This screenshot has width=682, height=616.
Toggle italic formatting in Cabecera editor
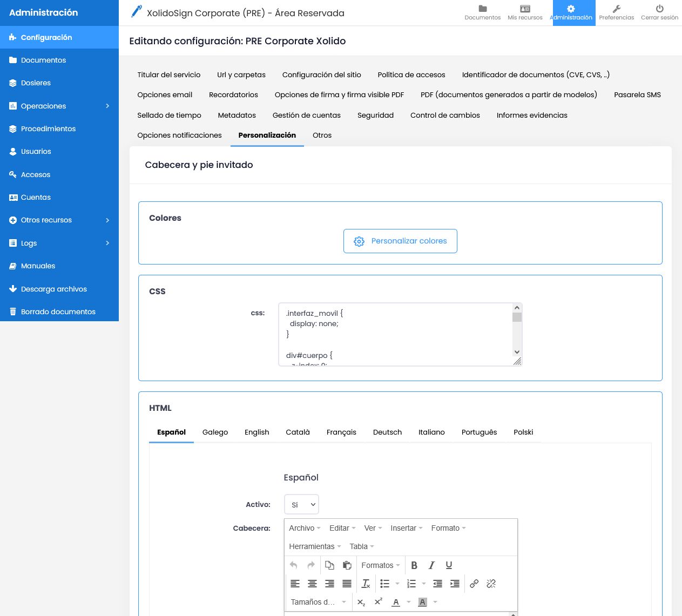431,565
